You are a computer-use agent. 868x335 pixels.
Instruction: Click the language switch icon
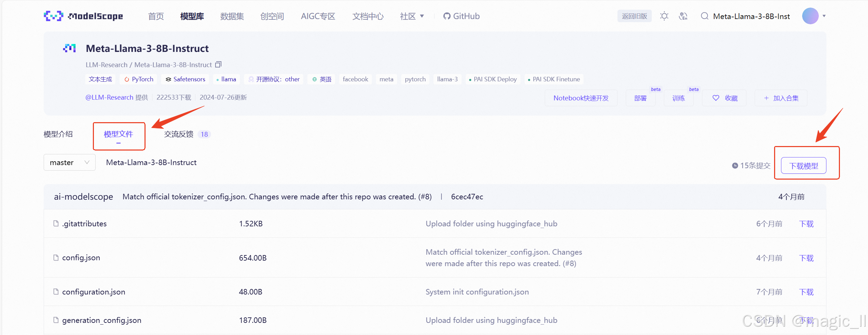(683, 16)
